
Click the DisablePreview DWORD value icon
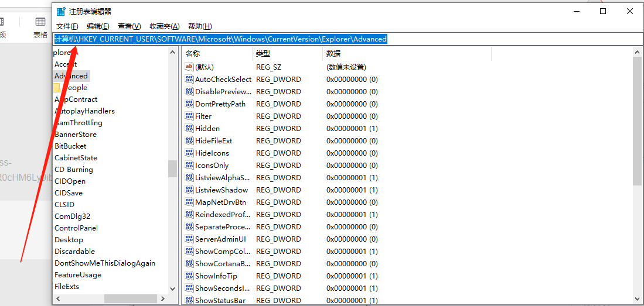(189, 91)
